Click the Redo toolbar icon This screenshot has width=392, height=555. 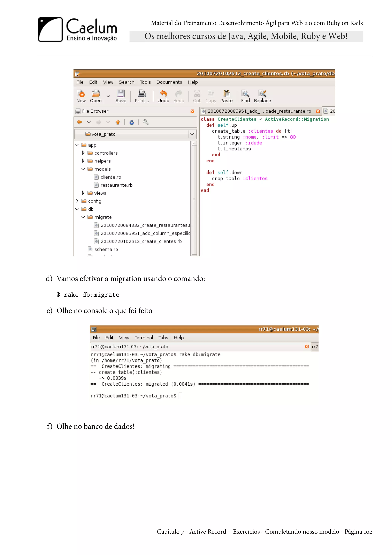(179, 94)
